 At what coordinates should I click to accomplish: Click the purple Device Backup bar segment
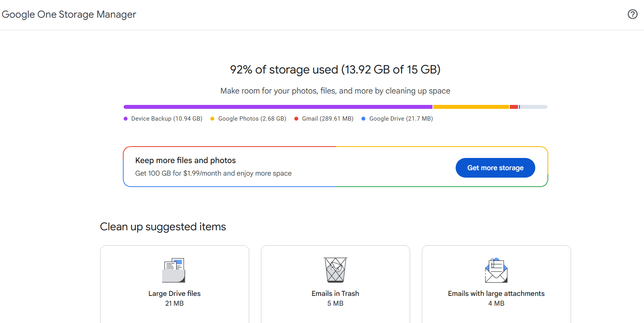[278, 107]
